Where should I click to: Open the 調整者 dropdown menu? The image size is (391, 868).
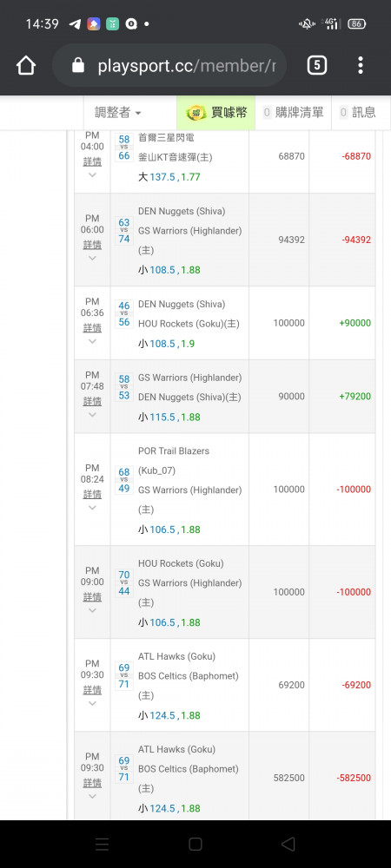tap(118, 113)
